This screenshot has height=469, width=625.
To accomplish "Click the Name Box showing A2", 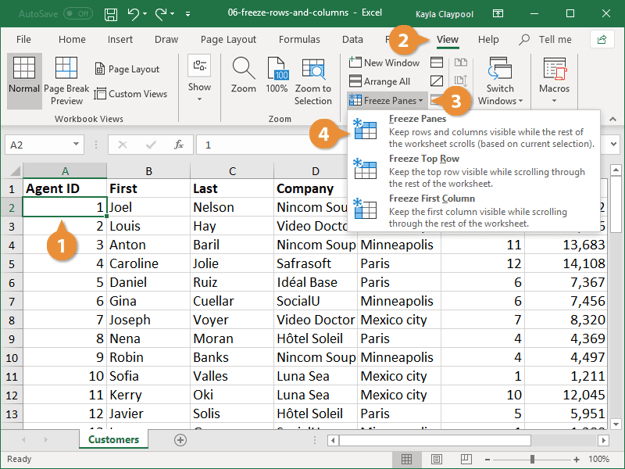I will coord(35,144).
